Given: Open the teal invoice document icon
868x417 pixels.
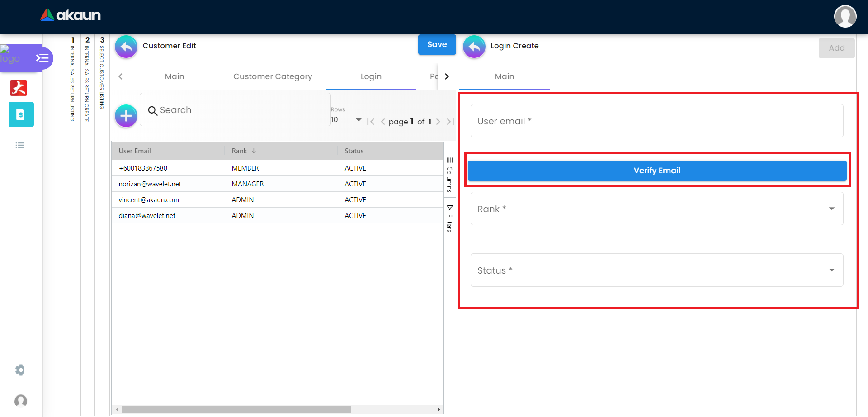Looking at the screenshot, I should point(21,114).
